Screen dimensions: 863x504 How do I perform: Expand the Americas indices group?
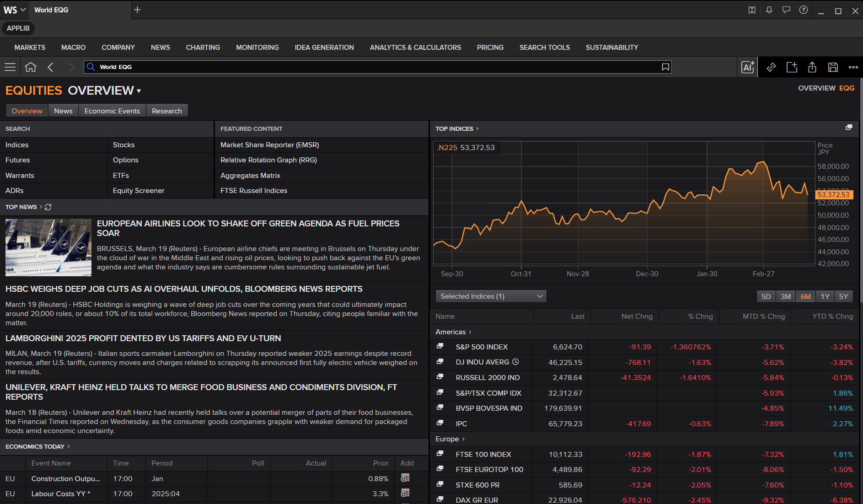453,332
